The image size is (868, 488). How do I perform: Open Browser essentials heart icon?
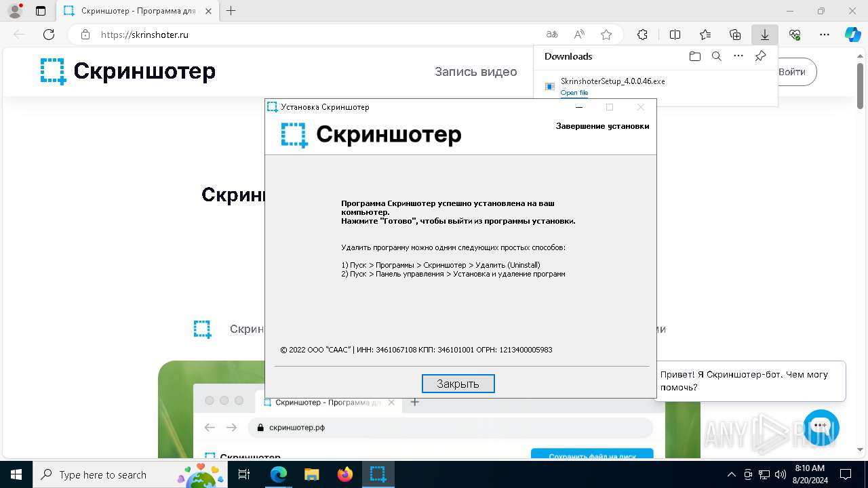pos(795,35)
